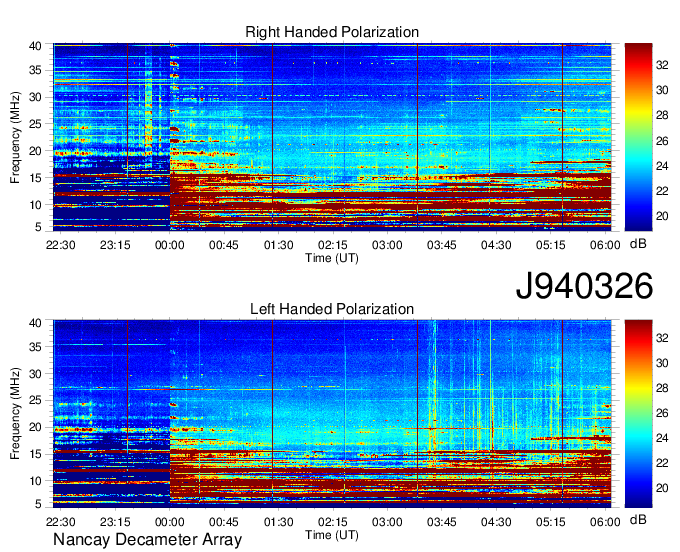The width and height of the screenshot is (680, 552).
Task: Click the 5 MHz tick on Left Handed plot
Action: pos(38,504)
